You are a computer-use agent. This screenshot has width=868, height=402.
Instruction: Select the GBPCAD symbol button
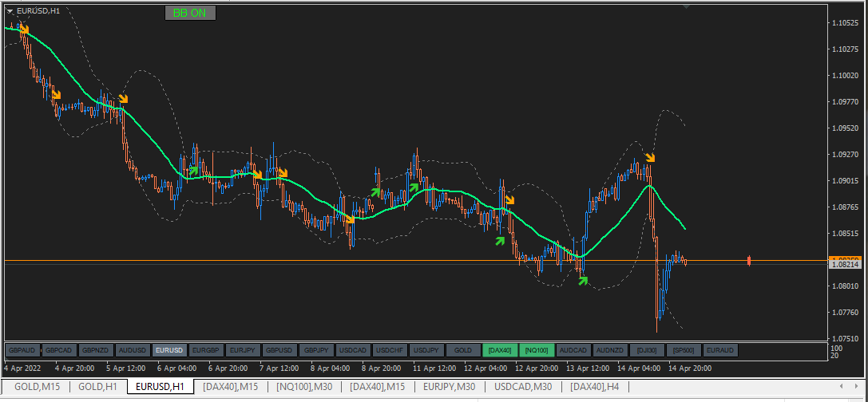coord(59,350)
